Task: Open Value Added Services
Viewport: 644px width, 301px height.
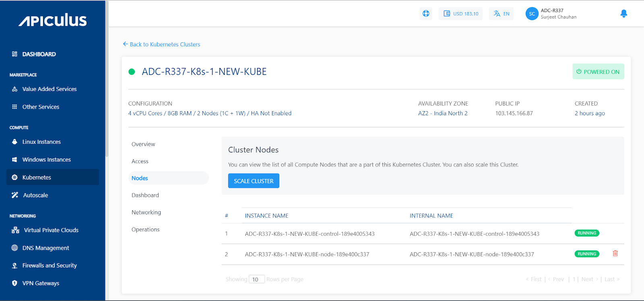Action: (50, 89)
